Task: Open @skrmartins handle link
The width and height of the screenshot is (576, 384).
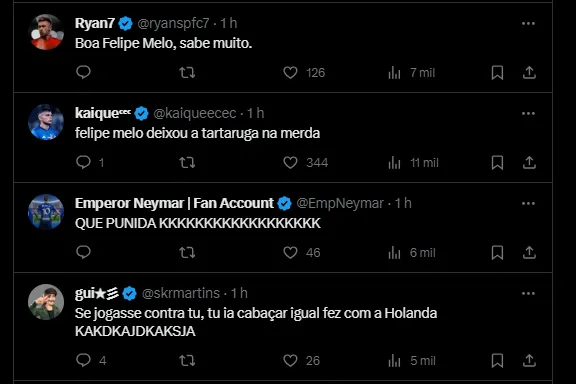Action: click(181, 293)
